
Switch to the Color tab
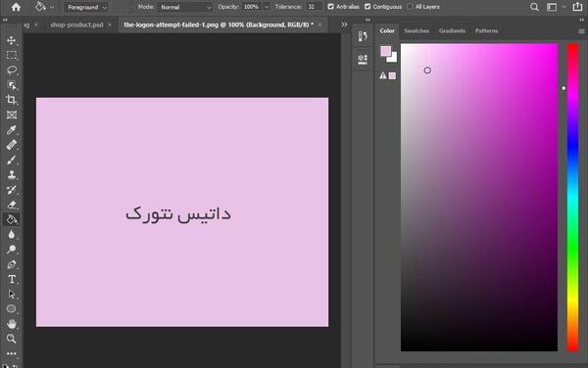point(387,30)
